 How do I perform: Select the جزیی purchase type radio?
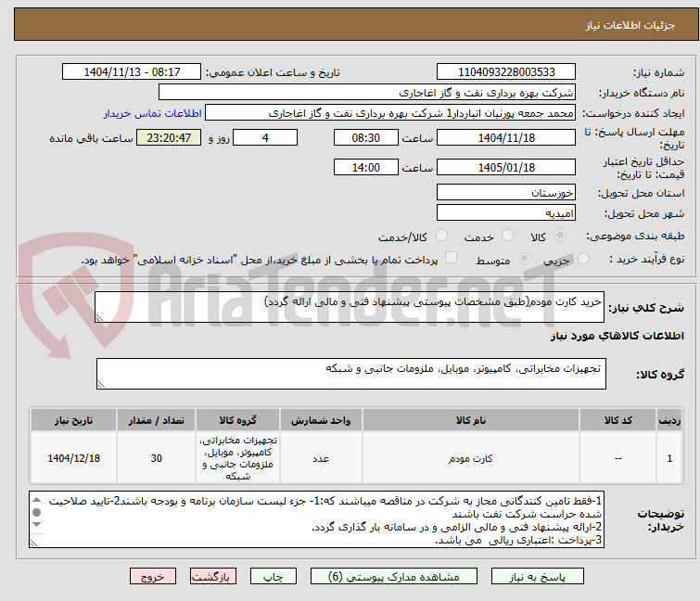click(x=583, y=259)
